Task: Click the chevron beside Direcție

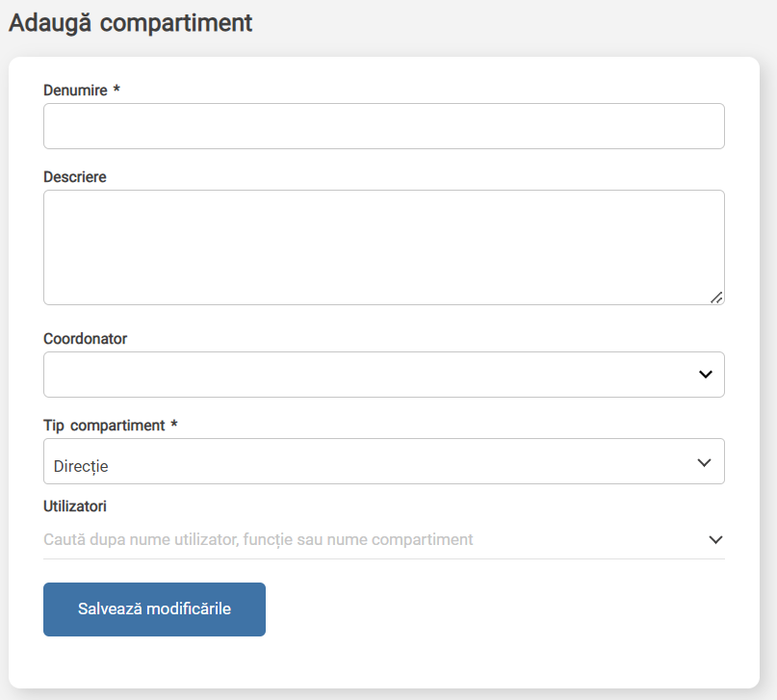Action: coord(704,463)
